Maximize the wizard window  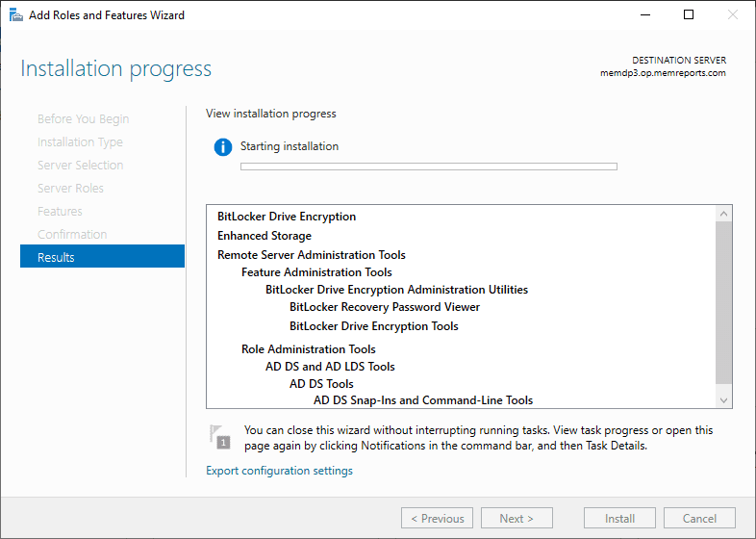689,15
